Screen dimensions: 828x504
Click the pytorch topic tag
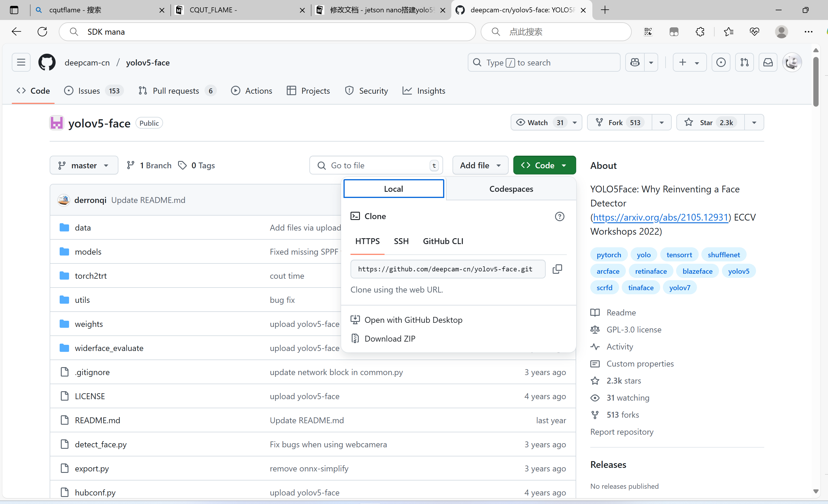[x=609, y=255]
